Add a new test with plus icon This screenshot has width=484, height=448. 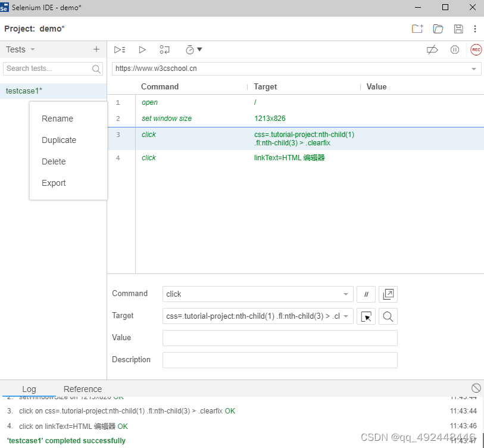tap(96, 49)
